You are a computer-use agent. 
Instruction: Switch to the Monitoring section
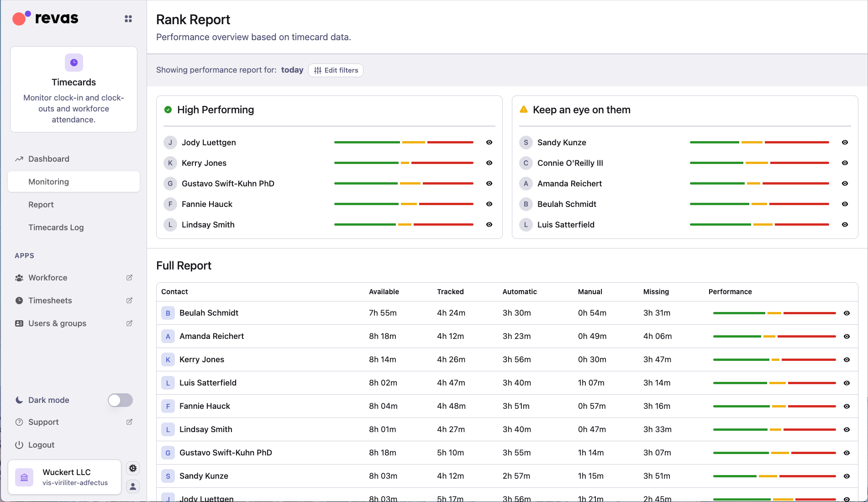tap(48, 181)
